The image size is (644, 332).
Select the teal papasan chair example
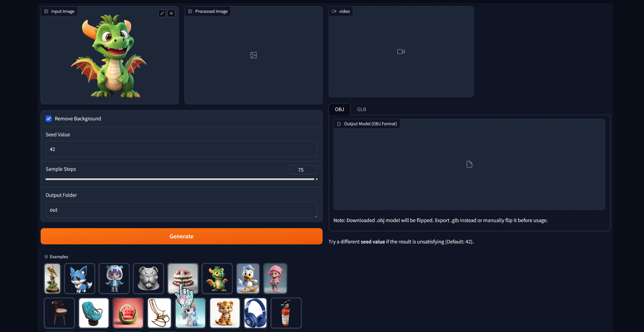pyautogui.click(x=94, y=313)
